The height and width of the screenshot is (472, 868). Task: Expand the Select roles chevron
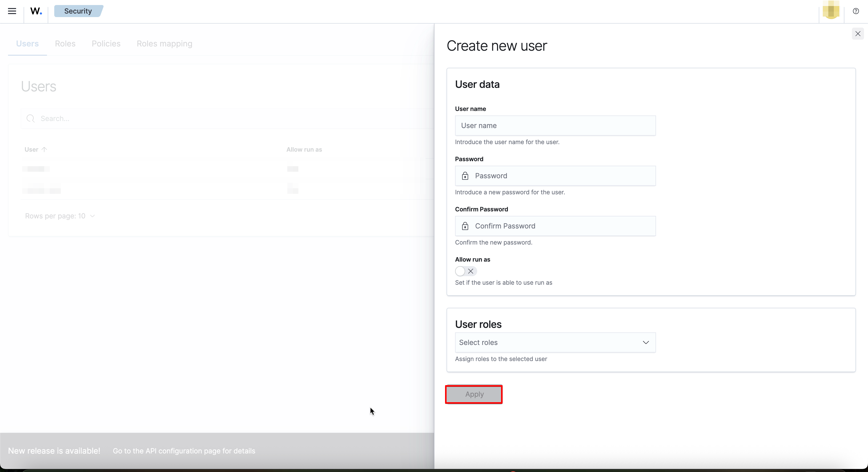646,342
